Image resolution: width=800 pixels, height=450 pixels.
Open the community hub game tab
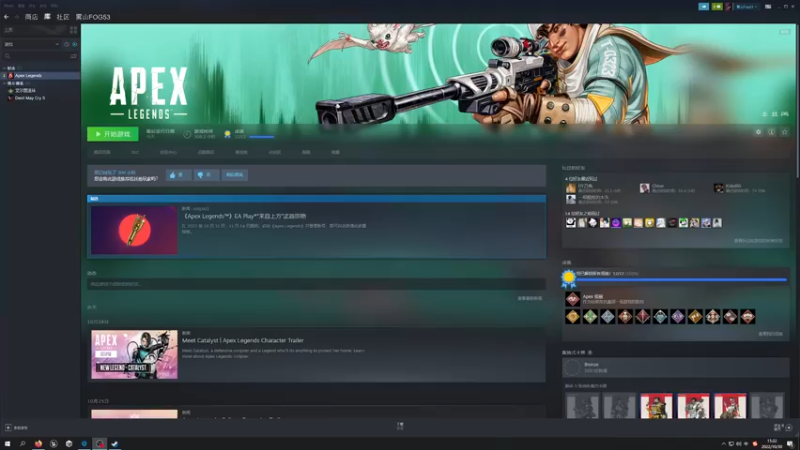168,152
